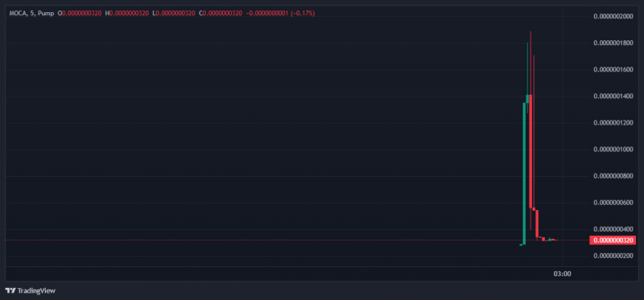Open the TradingView logo link
Viewport: 644px width, 300px height.
30,291
